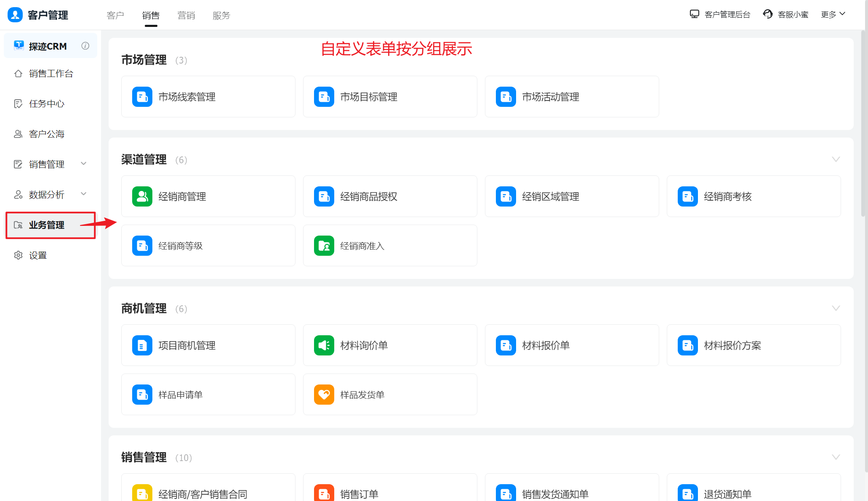Switch to the 营销 top tab
The height and width of the screenshot is (501, 868).
[x=186, y=16]
